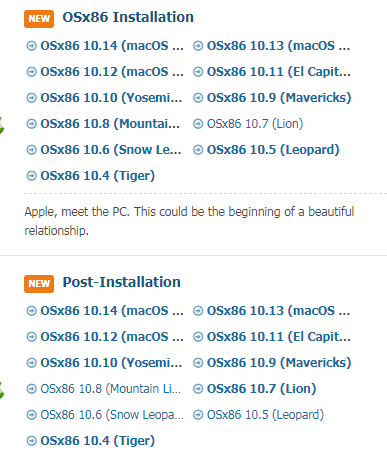Open OSx86 10.11 (El Capit...) under OSx86 Installation
Viewport: 387px width, 458px height.
click(x=279, y=72)
